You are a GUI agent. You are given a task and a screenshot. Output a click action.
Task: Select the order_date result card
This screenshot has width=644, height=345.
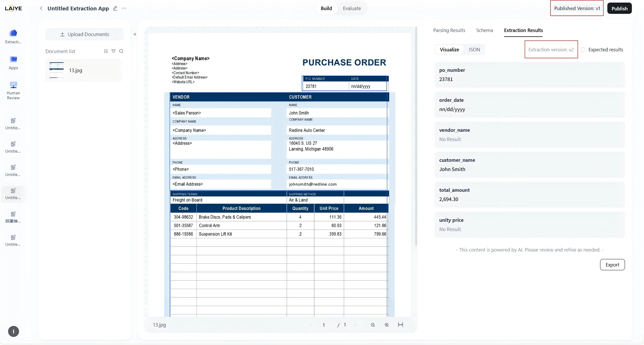530,105
